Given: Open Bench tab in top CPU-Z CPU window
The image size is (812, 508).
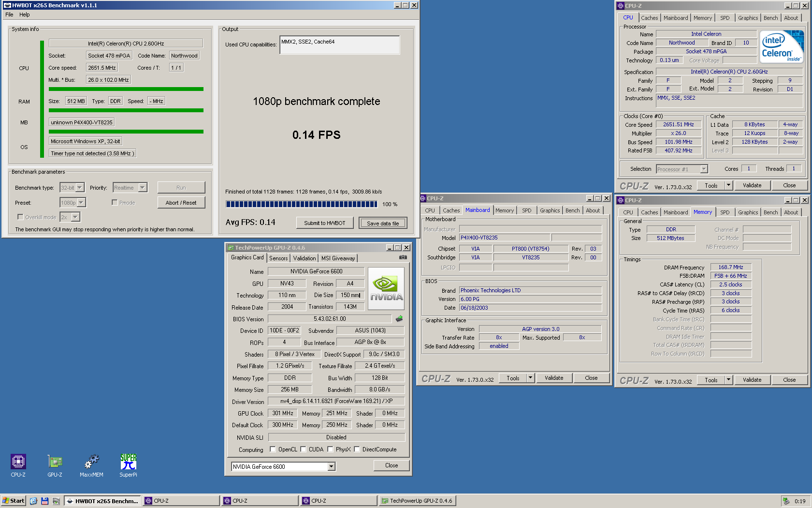Looking at the screenshot, I should coord(771,18).
